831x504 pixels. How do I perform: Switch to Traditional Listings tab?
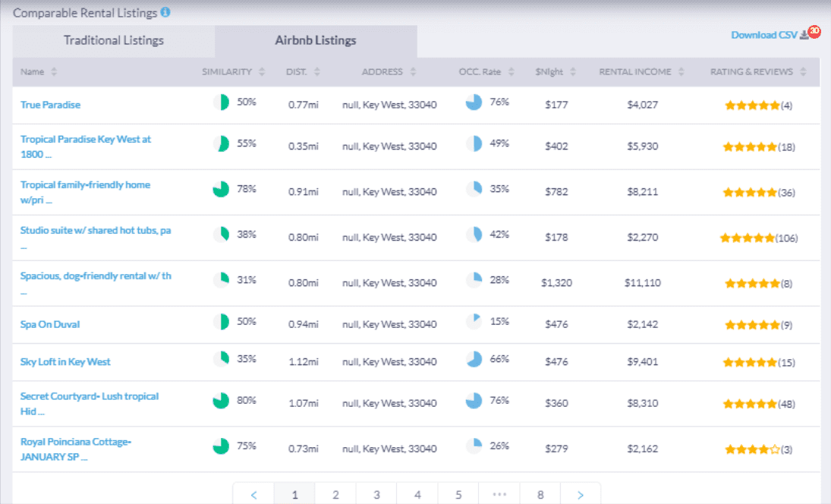pos(114,41)
